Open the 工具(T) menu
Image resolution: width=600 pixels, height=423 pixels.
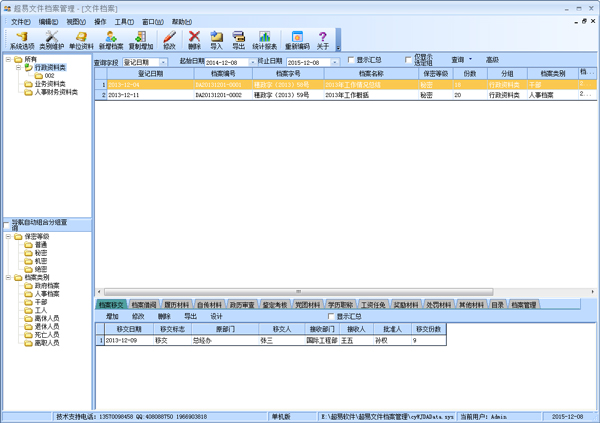[x=123, y=21]
